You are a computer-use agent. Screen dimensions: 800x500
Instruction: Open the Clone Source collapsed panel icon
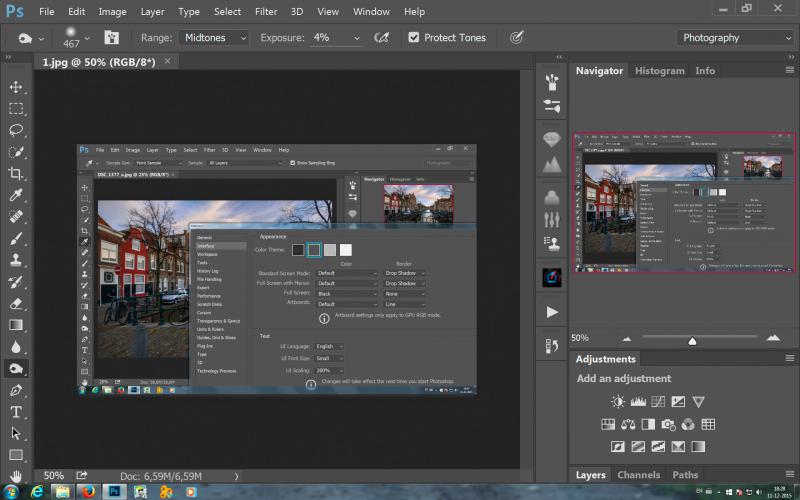(552, 243)
